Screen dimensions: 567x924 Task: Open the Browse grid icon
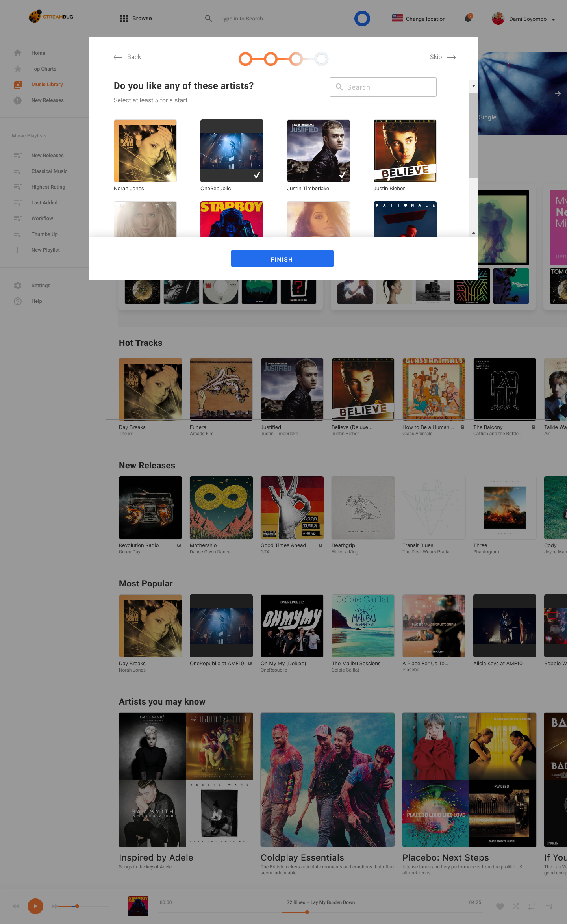[x=124, y=19]
